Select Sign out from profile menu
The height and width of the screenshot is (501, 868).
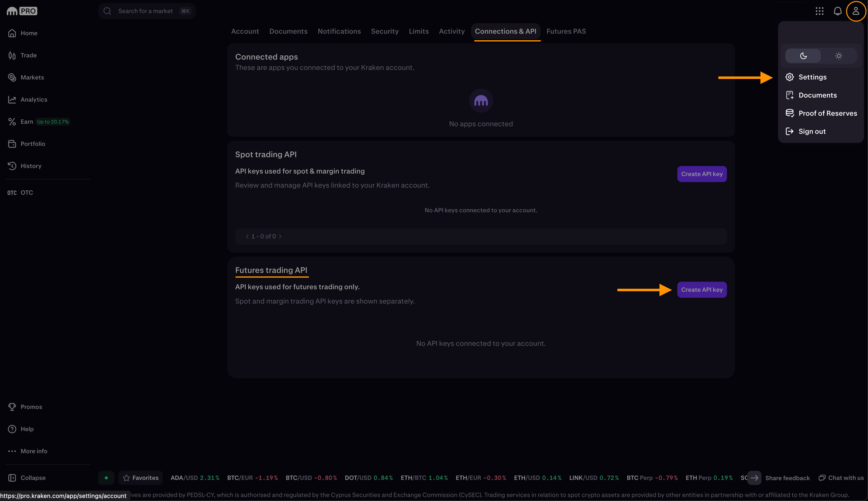coord(812,131)
